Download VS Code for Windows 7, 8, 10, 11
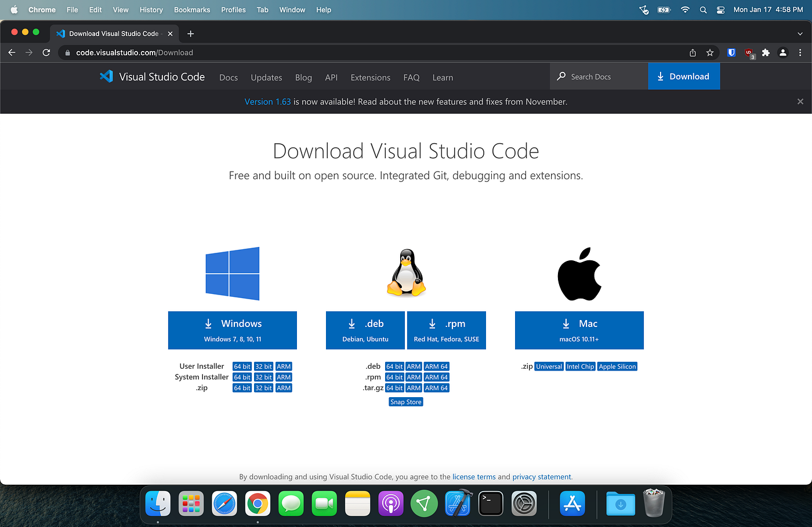Screen dimensions: 812x527 point(232,330)
